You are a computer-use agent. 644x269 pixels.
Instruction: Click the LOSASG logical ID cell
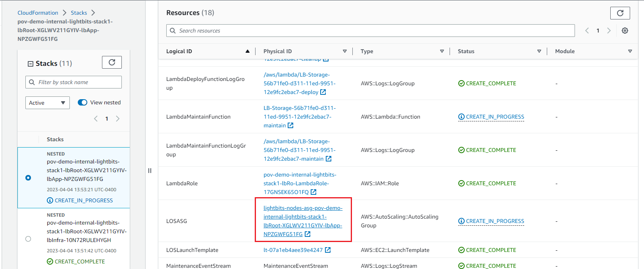click(x=177, y=221)
